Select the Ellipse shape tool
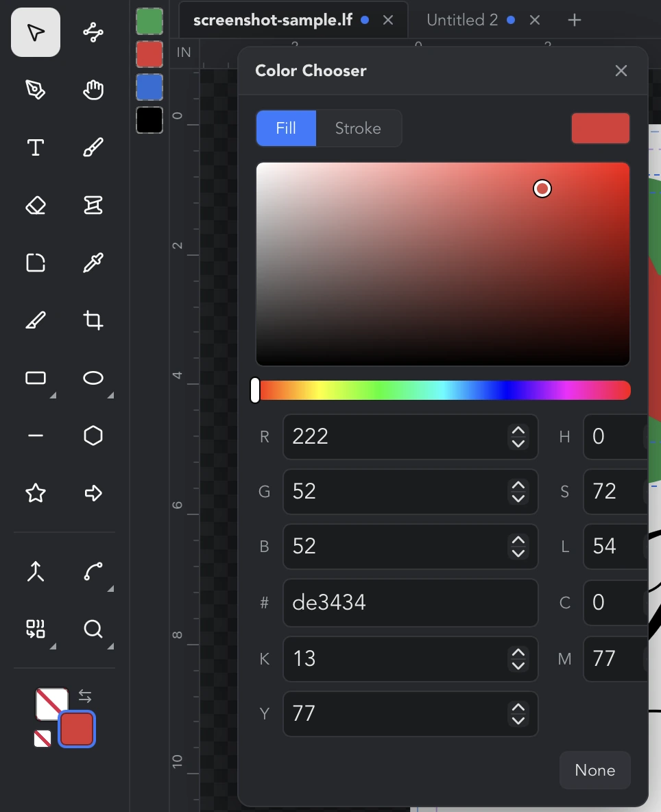The width and height of the screenshot is (661, 812). (93, 378)
